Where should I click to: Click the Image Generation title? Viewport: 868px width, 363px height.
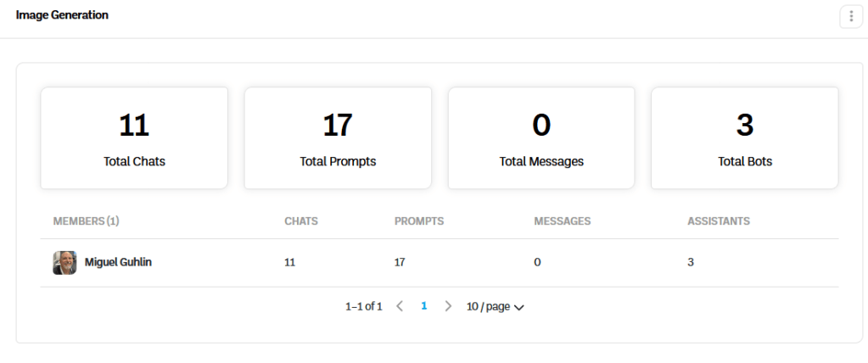[x=62, y=15]
